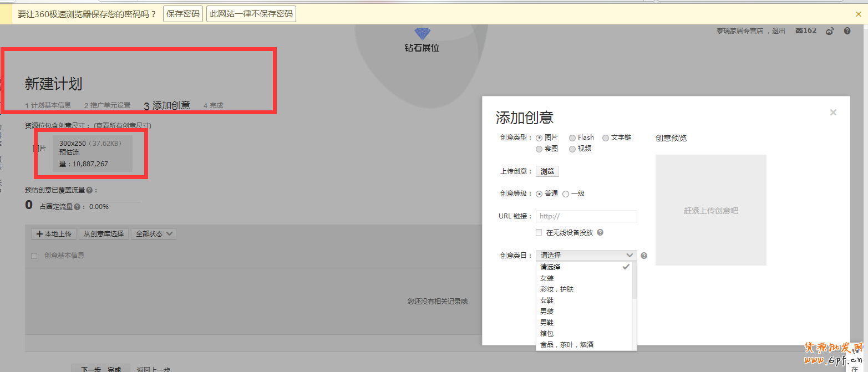Choose 文字链 creative type radio
The image size is (868, 372).
(606, 137)
